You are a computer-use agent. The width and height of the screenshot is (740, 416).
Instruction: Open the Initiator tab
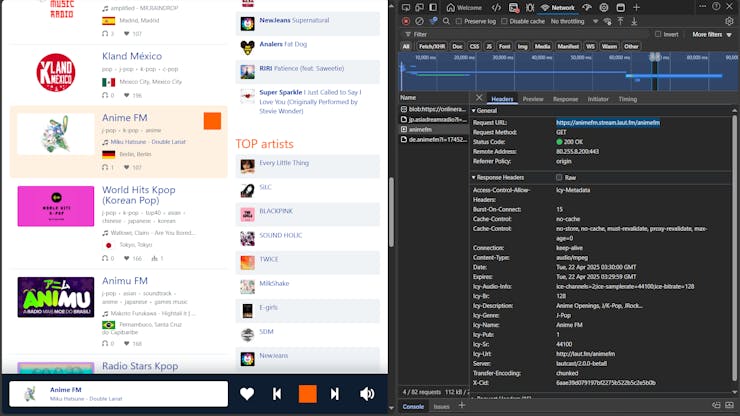click(x=598, y=99)
